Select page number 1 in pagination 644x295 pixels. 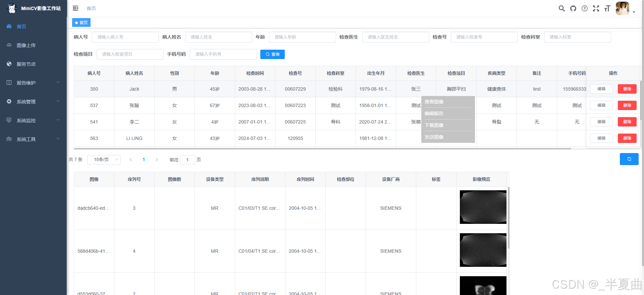tap(144, 160)
